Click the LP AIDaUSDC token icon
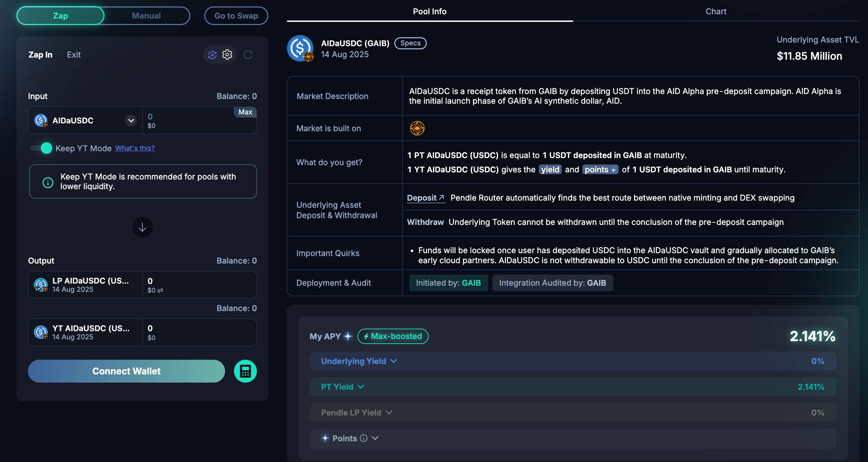This screenshot has width=868, height=462. pyautogui.click(x=41, y=285)
